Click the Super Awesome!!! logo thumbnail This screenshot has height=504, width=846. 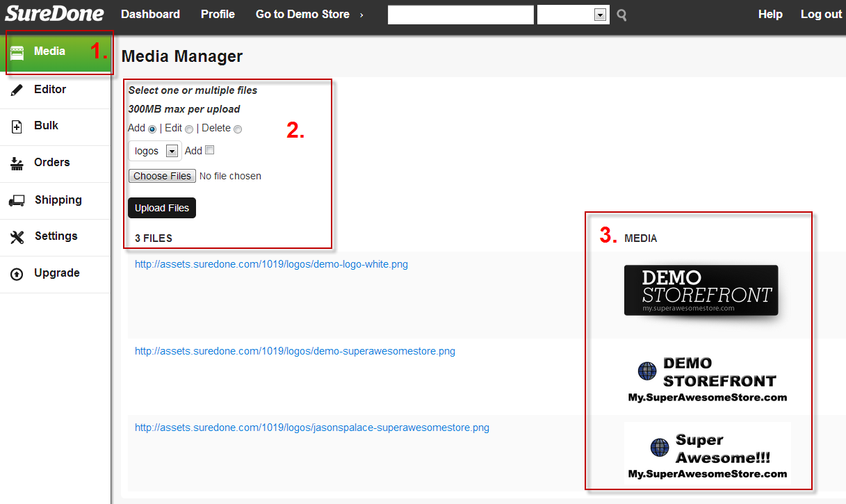click(707, 453)
